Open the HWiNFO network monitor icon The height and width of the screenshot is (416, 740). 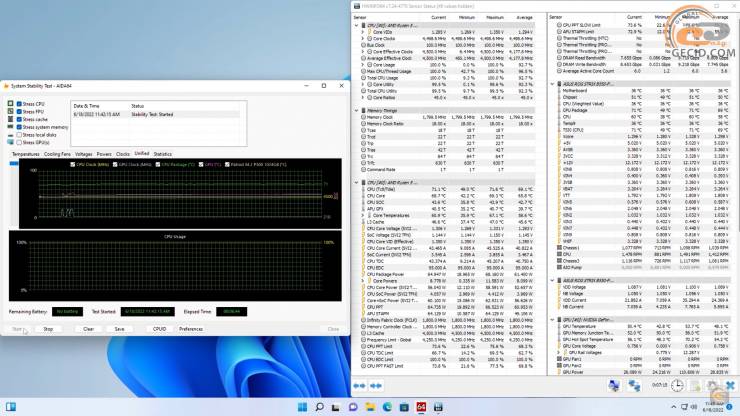614,385
